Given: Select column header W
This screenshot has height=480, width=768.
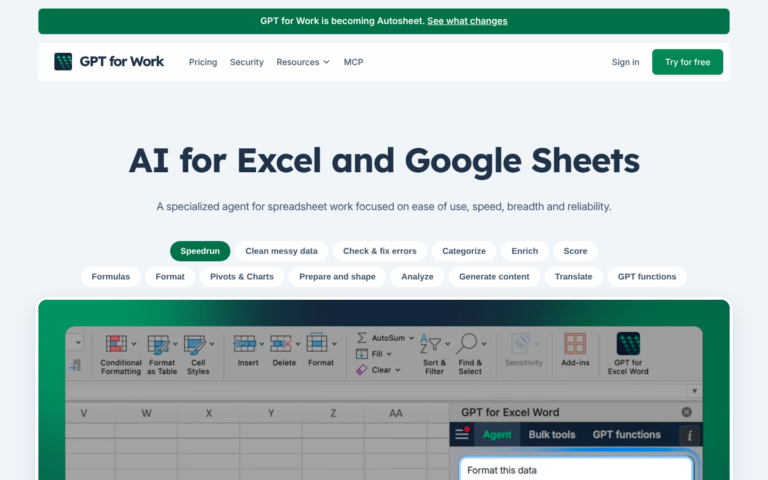Looking at the screenshot, I should pos(146,413).
